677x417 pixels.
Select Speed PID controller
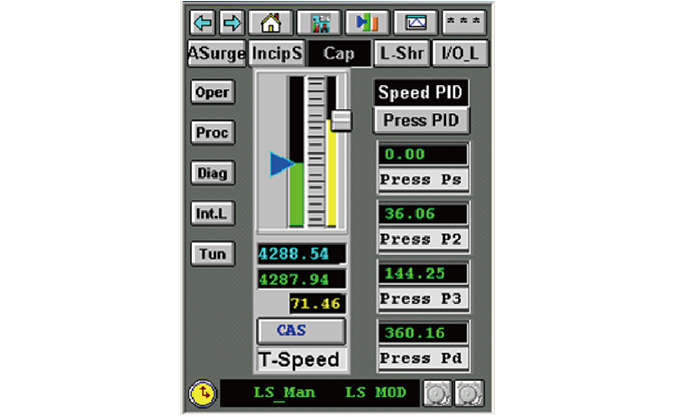(x=422, y=93)
